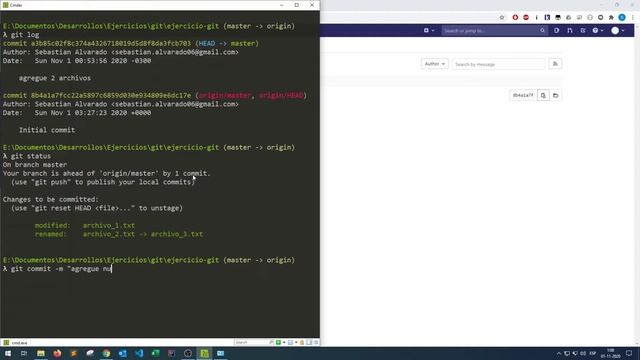Screen dimensions: 640x360
Task: Expand the GitLab new item plus dropdown
Action: pyautogui.click(x=429, y=31)
